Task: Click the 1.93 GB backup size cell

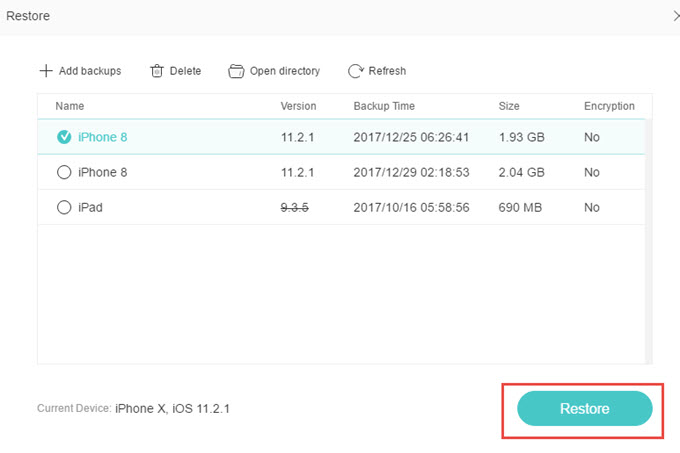Action: 521,137
